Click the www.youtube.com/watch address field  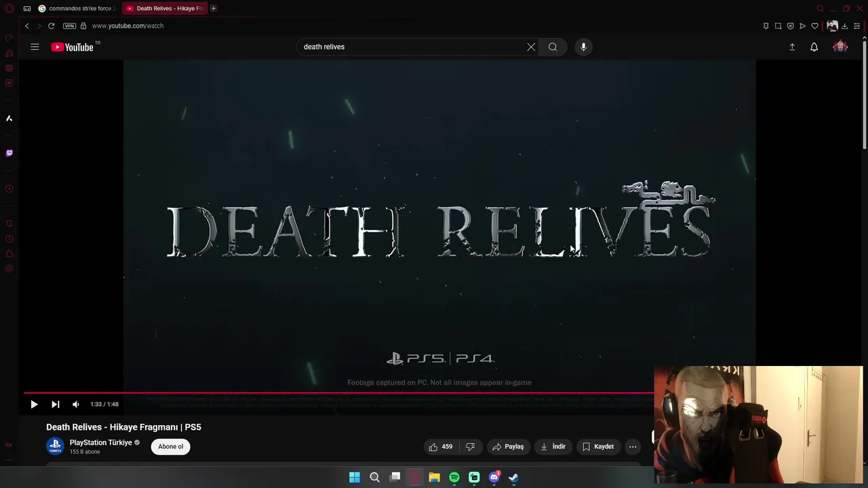[127, 26]
